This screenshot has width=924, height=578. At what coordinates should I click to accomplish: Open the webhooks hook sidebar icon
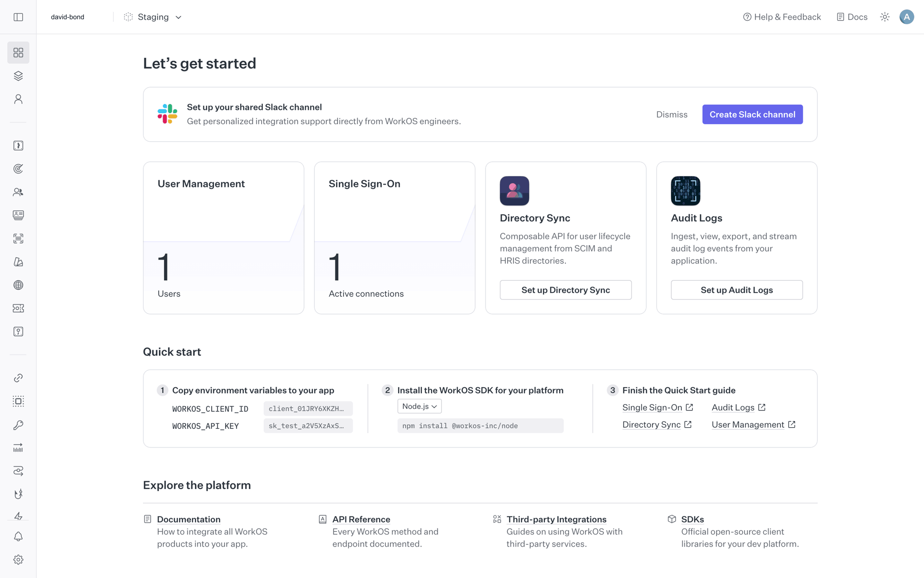[18, 494]
